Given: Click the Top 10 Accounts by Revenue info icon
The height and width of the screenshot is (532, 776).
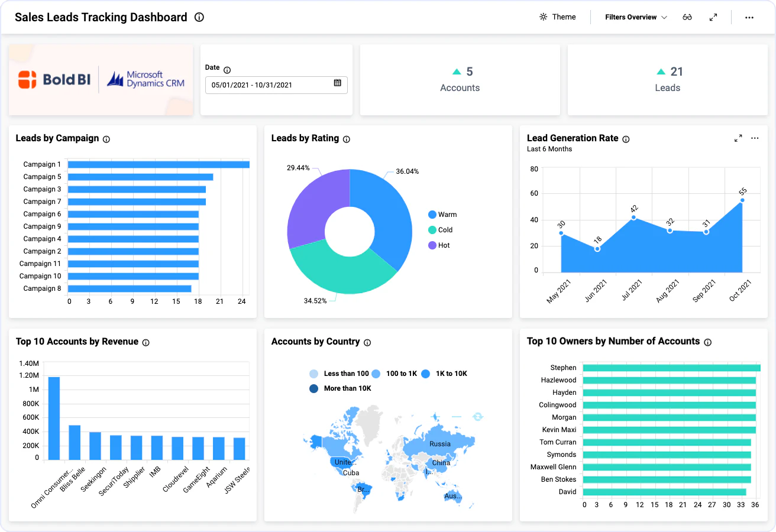Looking at the screenshot, I should coord(146,342).
